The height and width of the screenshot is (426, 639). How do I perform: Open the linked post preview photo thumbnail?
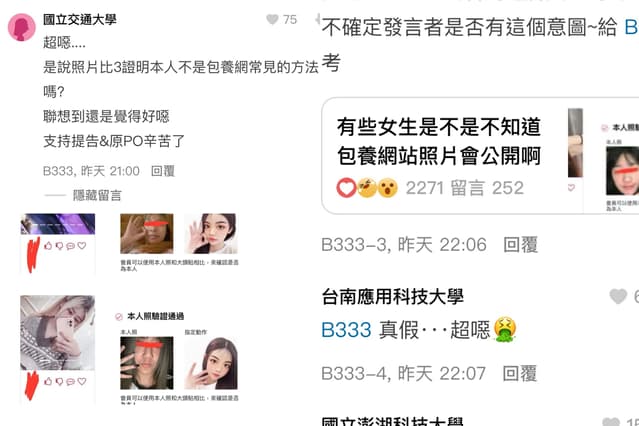604,158
